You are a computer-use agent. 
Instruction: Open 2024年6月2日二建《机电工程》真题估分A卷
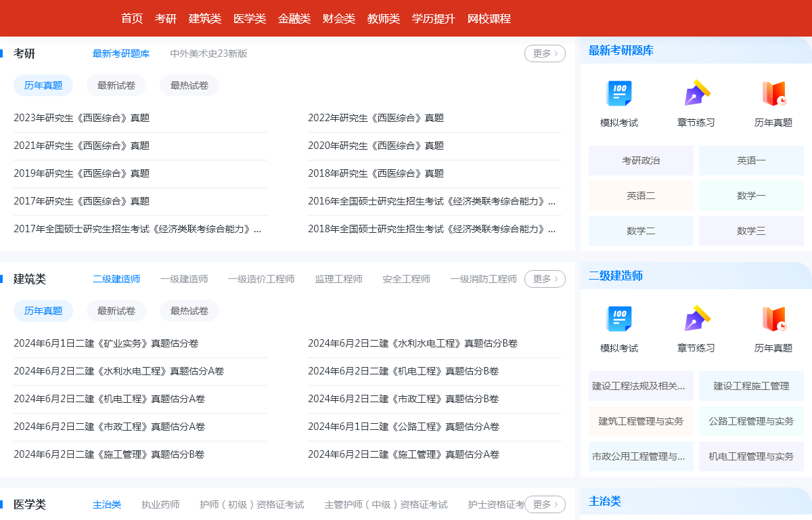pos(109,399)
